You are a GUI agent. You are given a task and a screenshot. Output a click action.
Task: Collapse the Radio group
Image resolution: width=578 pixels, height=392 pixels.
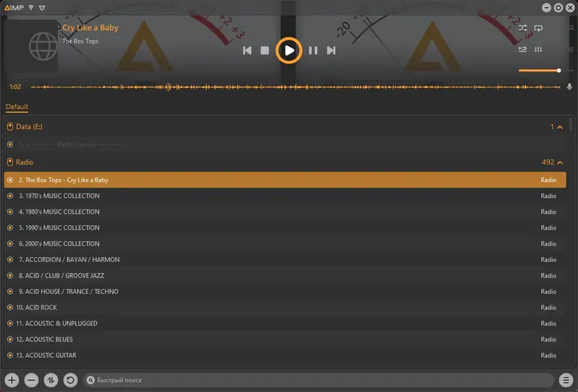coord(560,162)
